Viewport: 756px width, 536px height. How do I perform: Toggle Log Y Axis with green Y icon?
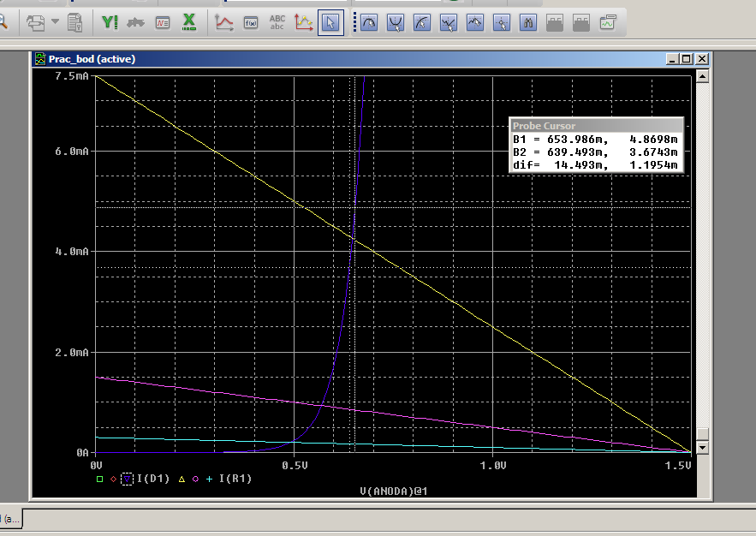(x=110, y=22)
